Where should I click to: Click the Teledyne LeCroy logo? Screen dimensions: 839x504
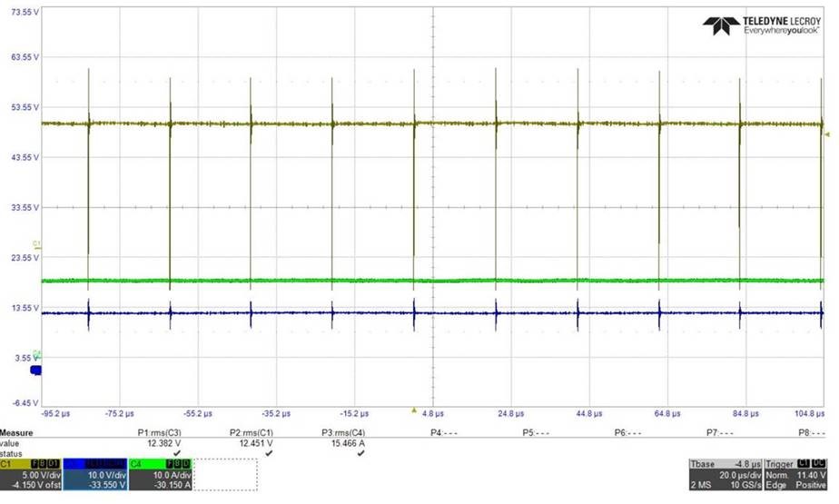pyautogui.click(x=762, y=25)
